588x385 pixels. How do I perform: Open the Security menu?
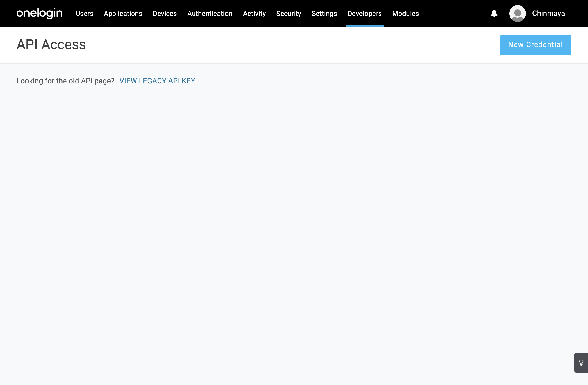tap(289, 14)
